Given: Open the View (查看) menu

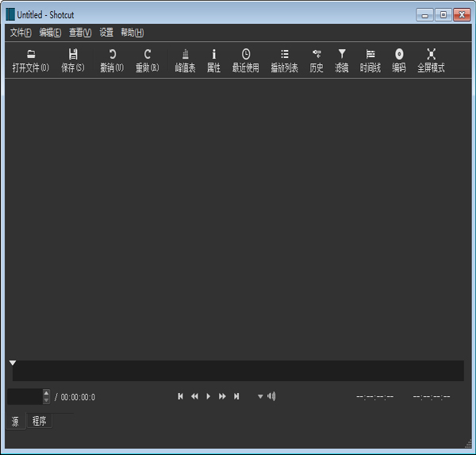Looking at the screenshot, I should [80, 33].
